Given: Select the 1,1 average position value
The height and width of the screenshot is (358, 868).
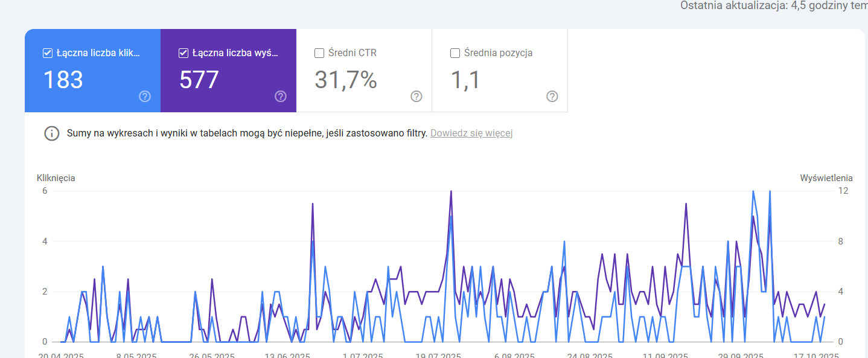Looking at the screenshot, I should pyautogui.click(x=465, y=80).
